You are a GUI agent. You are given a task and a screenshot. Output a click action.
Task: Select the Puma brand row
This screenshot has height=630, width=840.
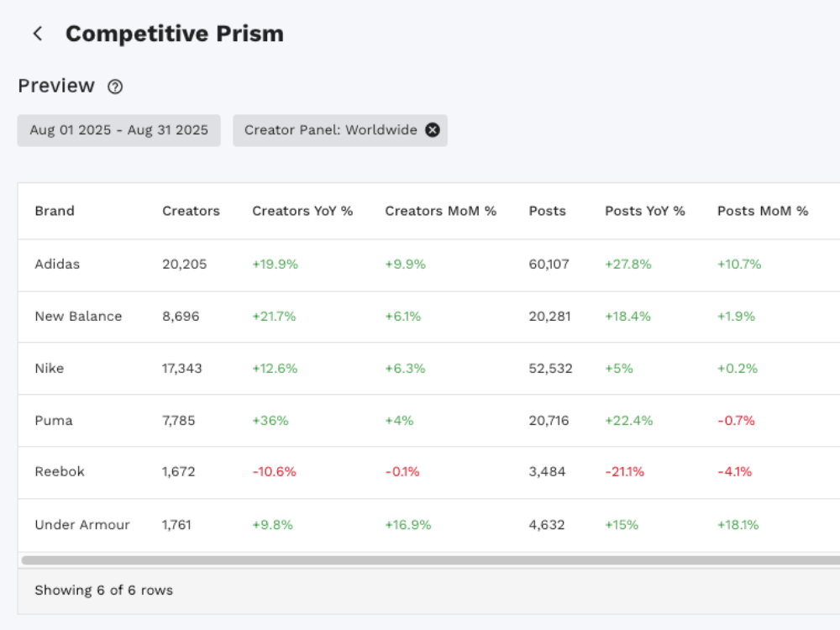pyautogui.click(x=53, y=420)
